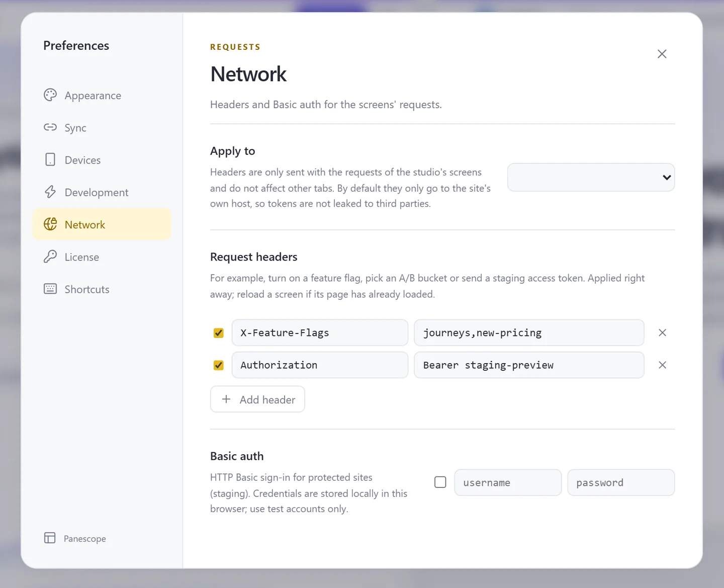Click the Panescope link
The image size is (724, 588).
75,538
